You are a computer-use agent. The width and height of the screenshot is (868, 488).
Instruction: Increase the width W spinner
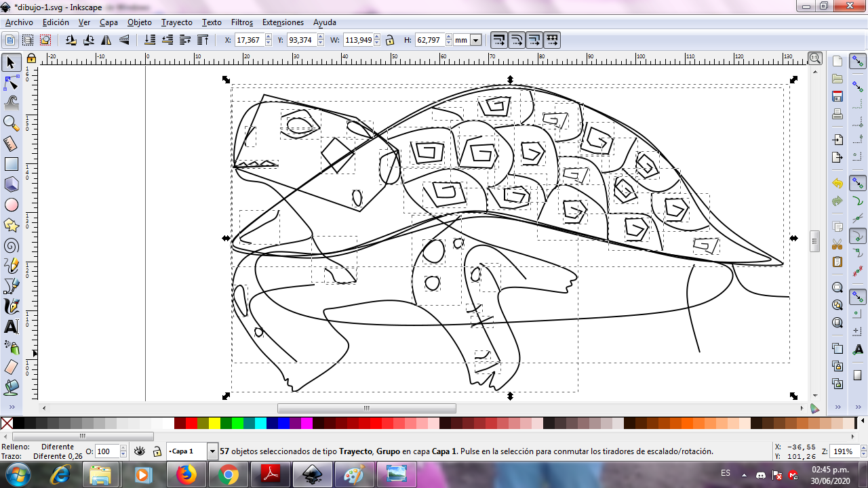(378, 37)
